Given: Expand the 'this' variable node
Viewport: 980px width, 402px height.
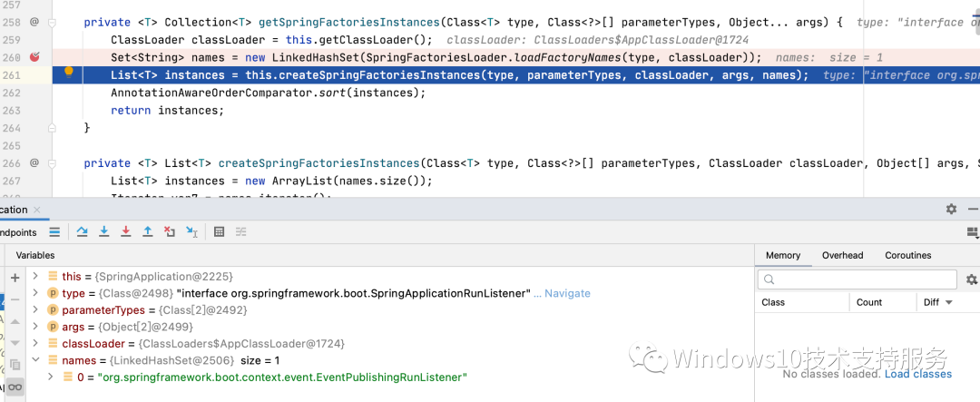Looking at the screenshot, I should 35,276.
